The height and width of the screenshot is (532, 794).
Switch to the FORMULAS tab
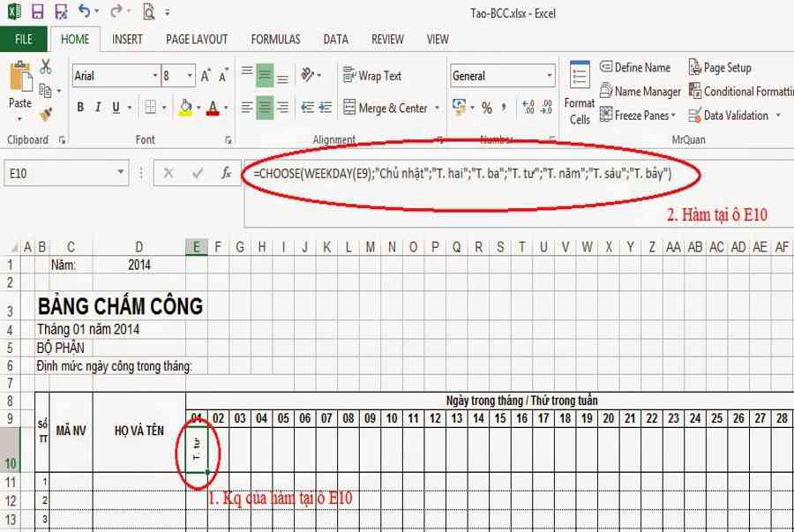[275, 39]
